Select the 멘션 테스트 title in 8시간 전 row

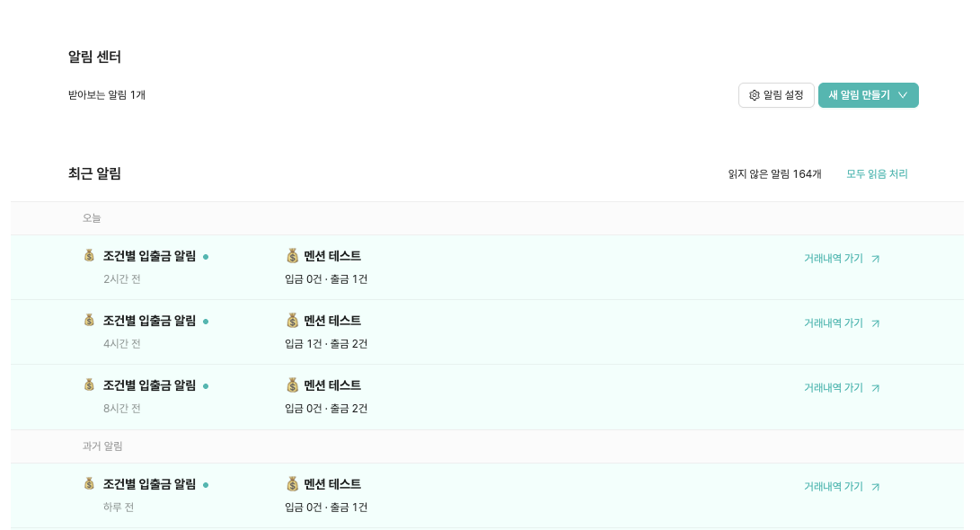(x=332, y=385)
